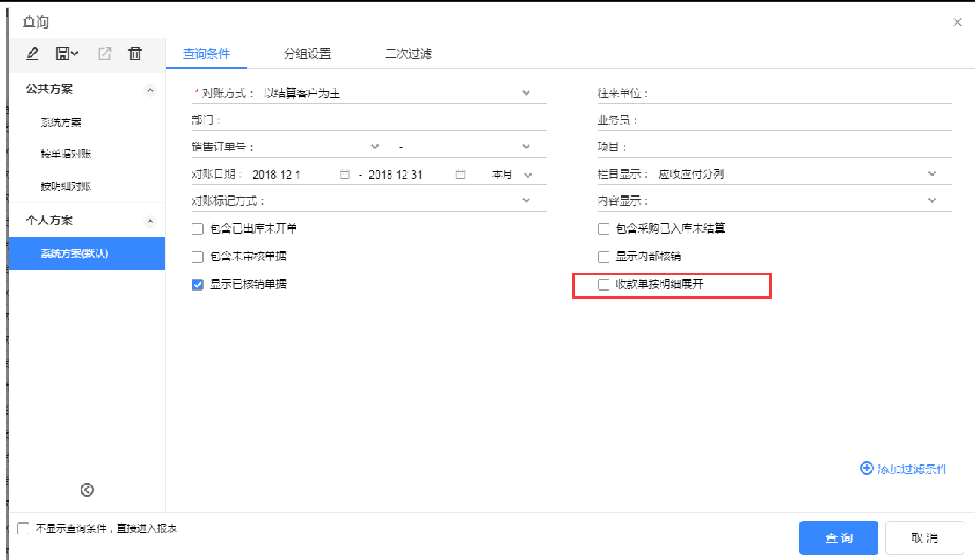The width and height of the screenshot is (975, 560).
Task: Collapse the 公共方案 section
Action: pyautogui.click(x=150, y=90)
